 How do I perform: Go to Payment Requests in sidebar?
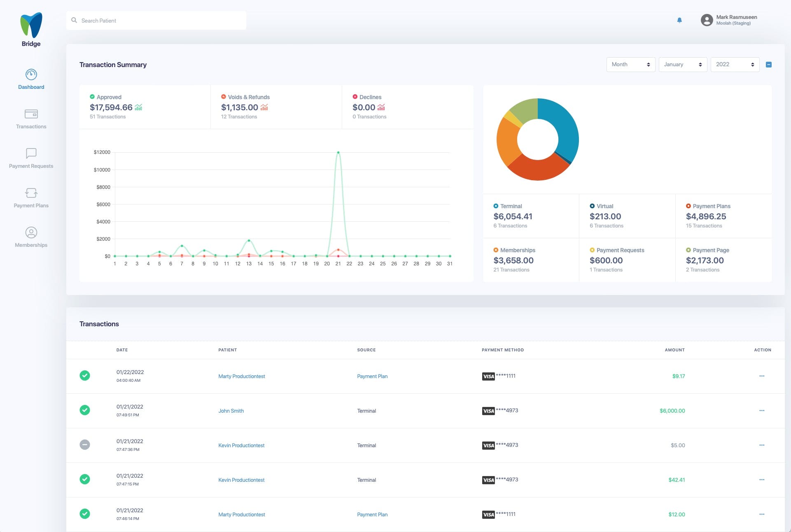pos(31,153)
